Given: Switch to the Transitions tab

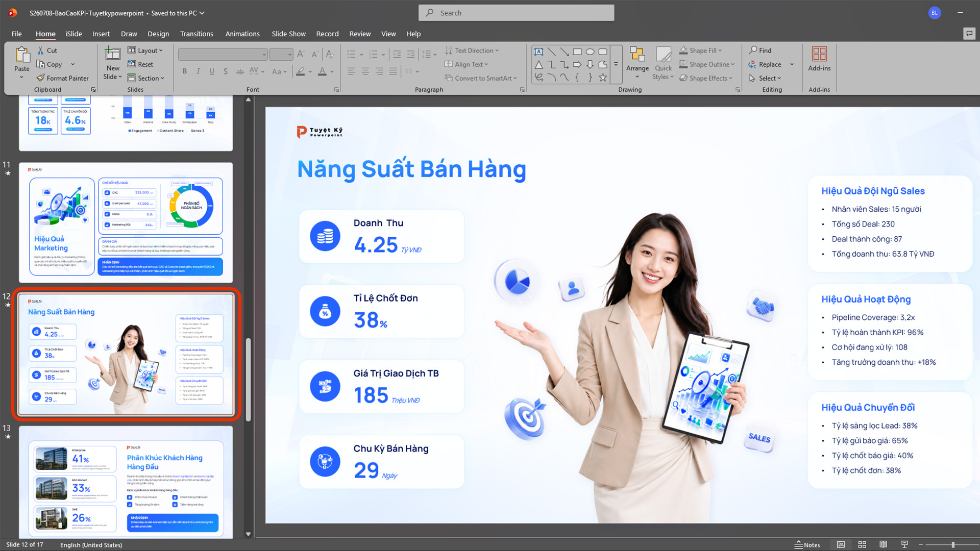Looking at the screenshot, I should 197,34.
